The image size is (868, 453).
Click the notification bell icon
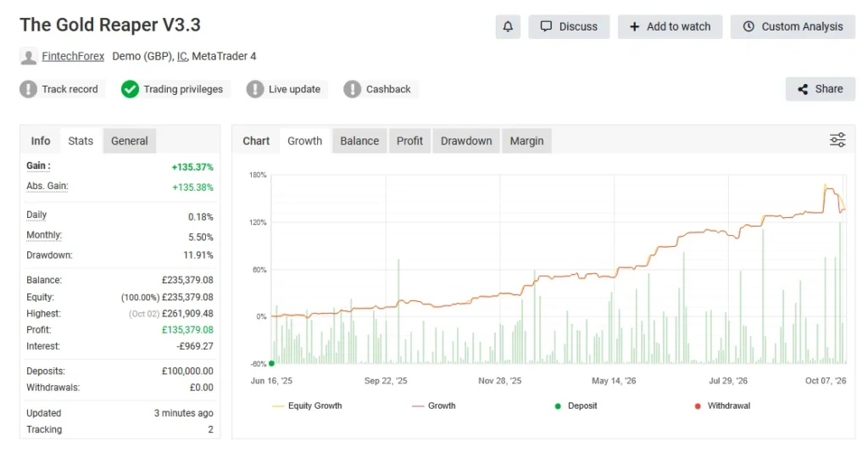[x=508, y=26]
